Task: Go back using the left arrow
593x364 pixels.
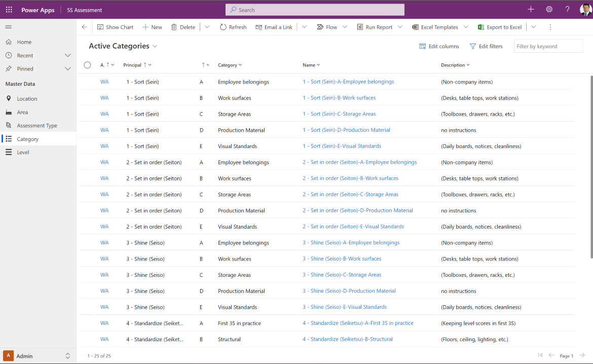Action: click(84, 27)
